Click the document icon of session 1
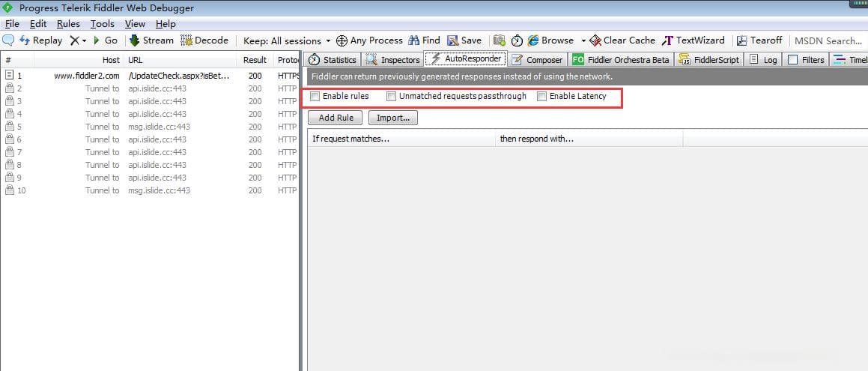 [x=10, y=75]
